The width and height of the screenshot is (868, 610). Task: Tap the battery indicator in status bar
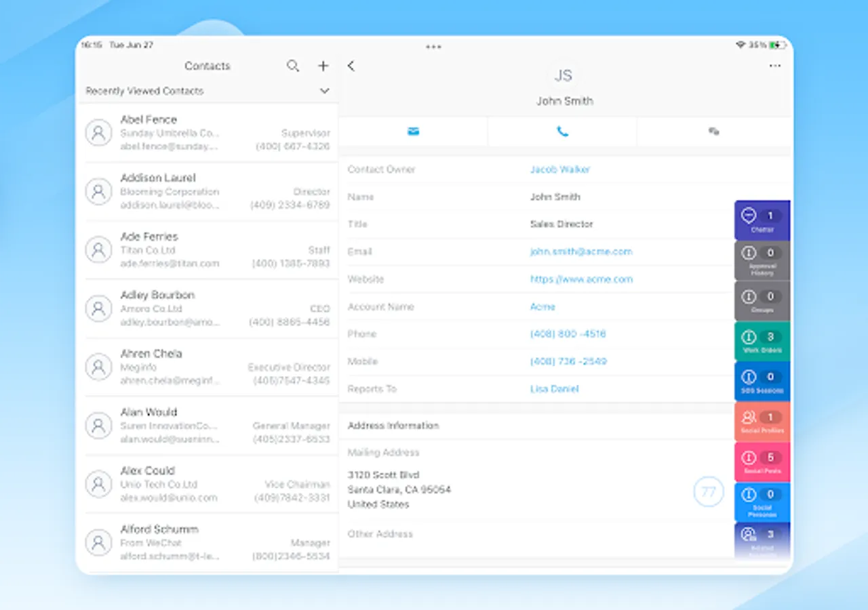coord(777,45)
